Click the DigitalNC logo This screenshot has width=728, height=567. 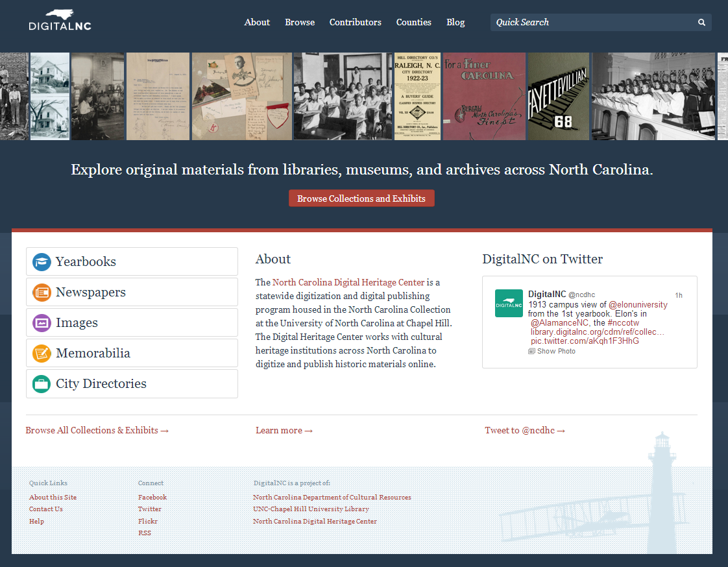(x=60, y=20)
